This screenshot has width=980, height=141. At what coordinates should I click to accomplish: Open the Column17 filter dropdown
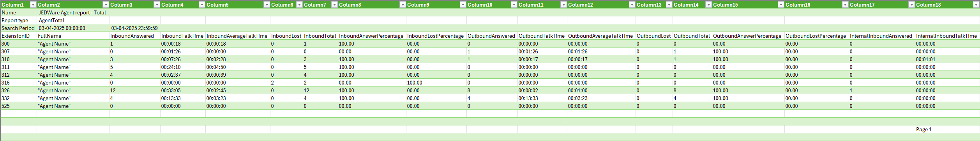coord(911,5)
